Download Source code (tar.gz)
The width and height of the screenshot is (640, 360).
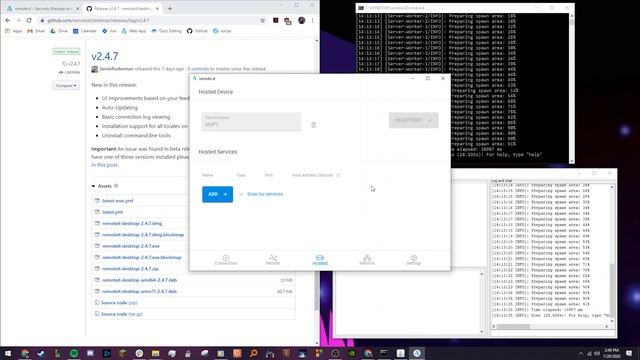pos(122,314)
